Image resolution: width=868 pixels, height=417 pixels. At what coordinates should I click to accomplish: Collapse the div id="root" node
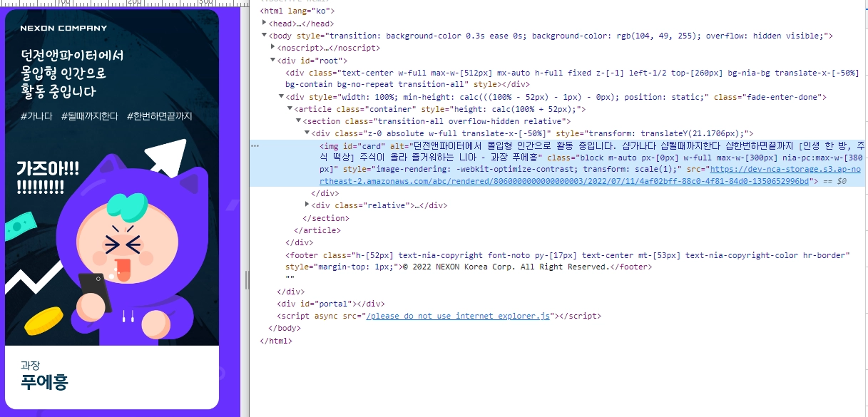273,61
